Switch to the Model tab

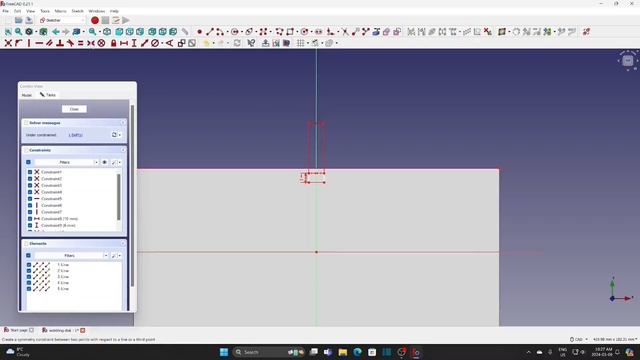pyautogui.click(x=27, y=95)
